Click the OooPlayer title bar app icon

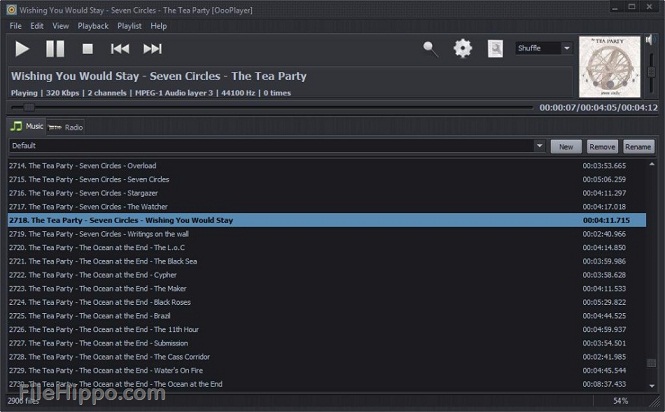click(x=11, y=10)
